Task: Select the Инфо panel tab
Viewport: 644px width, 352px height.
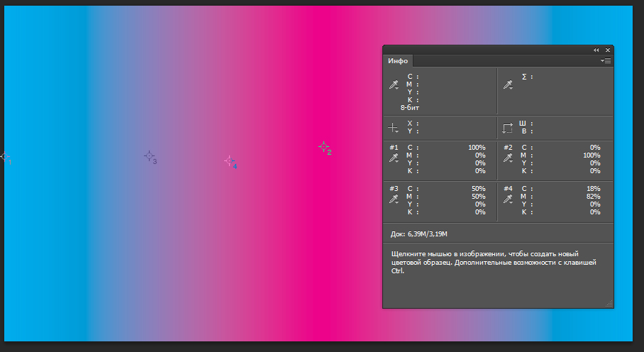Action: coord(398,61)
